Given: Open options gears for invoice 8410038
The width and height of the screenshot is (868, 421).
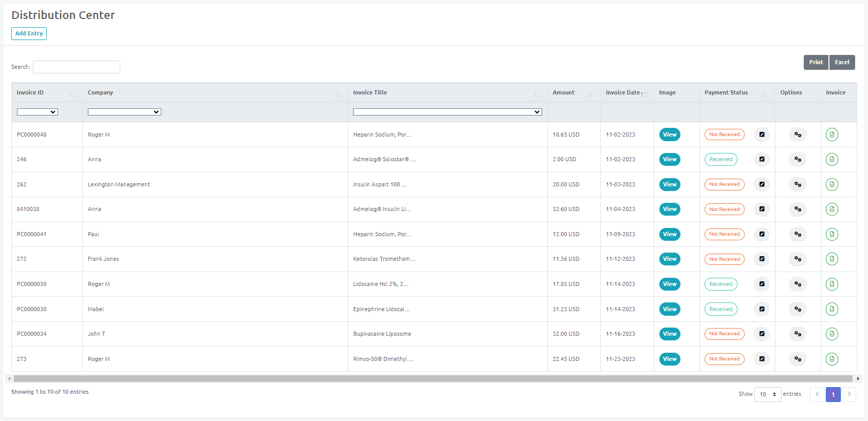Looking at the screenshot, I should [x=798, y=209].
